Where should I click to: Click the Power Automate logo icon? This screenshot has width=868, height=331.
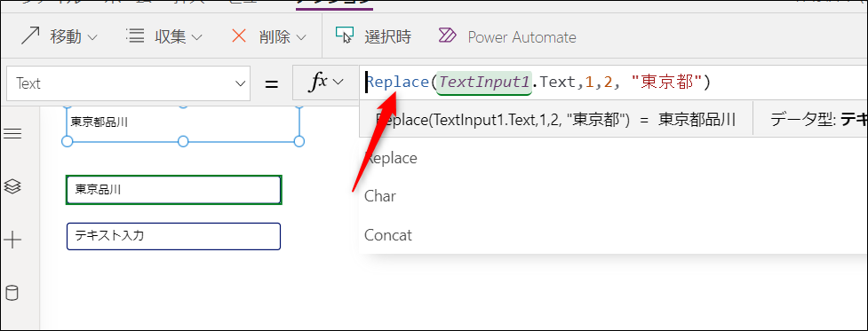(x=447, y=35)
